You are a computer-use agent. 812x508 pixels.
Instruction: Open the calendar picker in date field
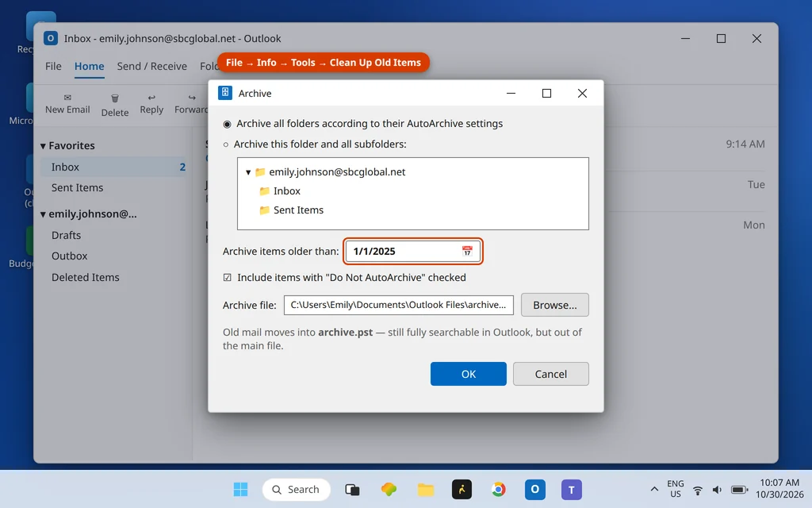(x=466, y=251)
